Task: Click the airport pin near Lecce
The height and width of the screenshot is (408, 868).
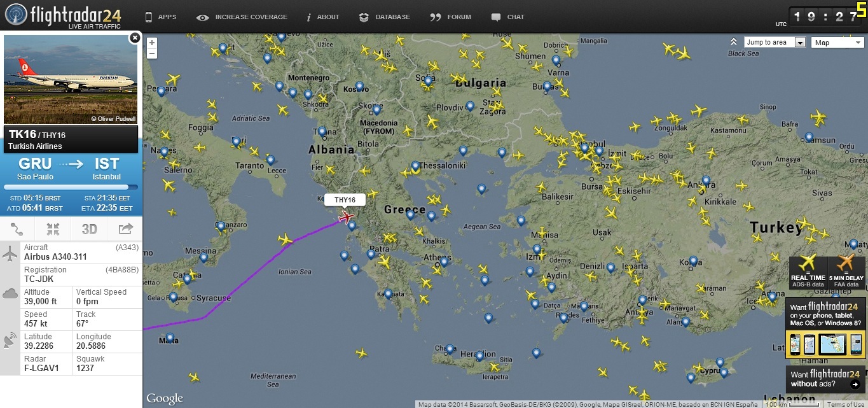Action: click(270, 160)
